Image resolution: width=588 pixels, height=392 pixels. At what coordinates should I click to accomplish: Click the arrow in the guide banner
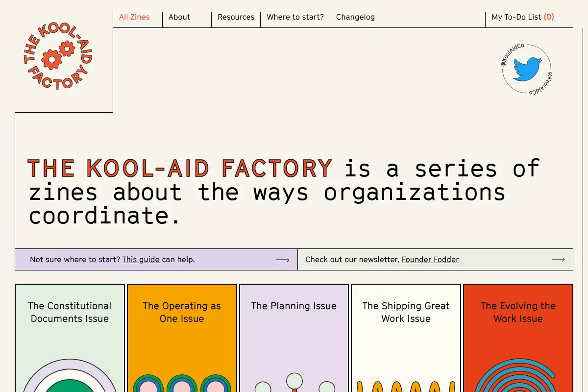pyautogui.click(x=283, y=260)
